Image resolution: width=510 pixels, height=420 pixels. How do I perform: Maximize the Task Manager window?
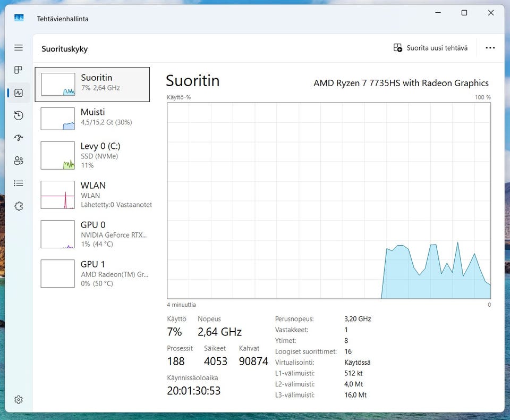[464, 13]
